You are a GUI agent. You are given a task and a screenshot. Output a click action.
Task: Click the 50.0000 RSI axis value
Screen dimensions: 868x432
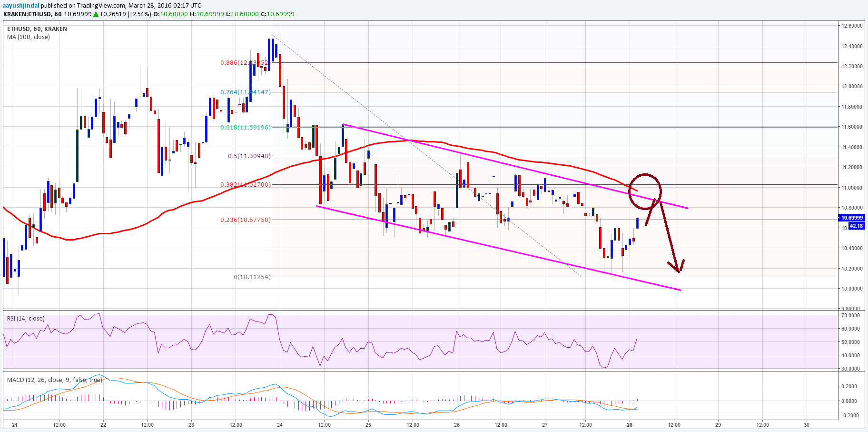851,342
